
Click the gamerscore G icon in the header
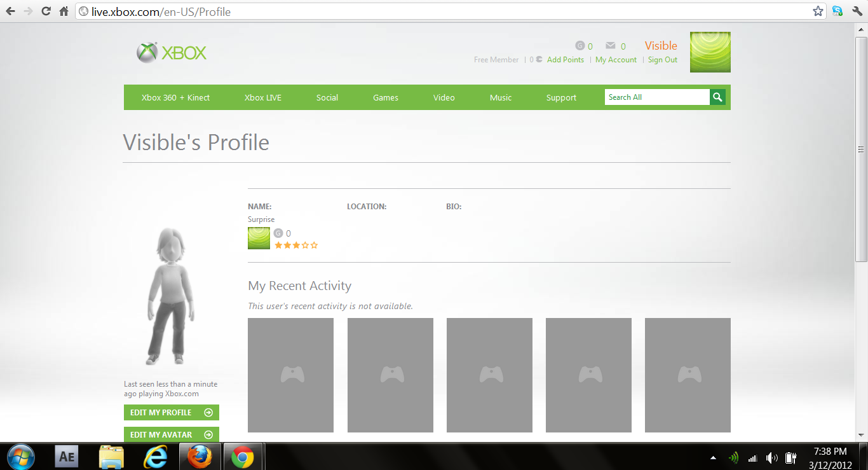point(580,46)
